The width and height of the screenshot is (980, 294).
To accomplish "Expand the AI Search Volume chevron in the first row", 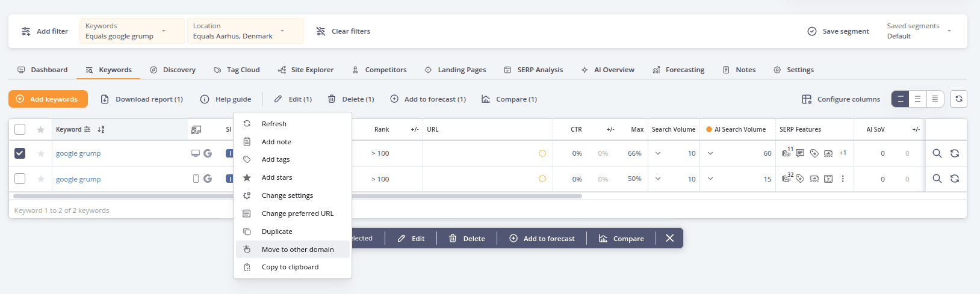I will 710,153.
